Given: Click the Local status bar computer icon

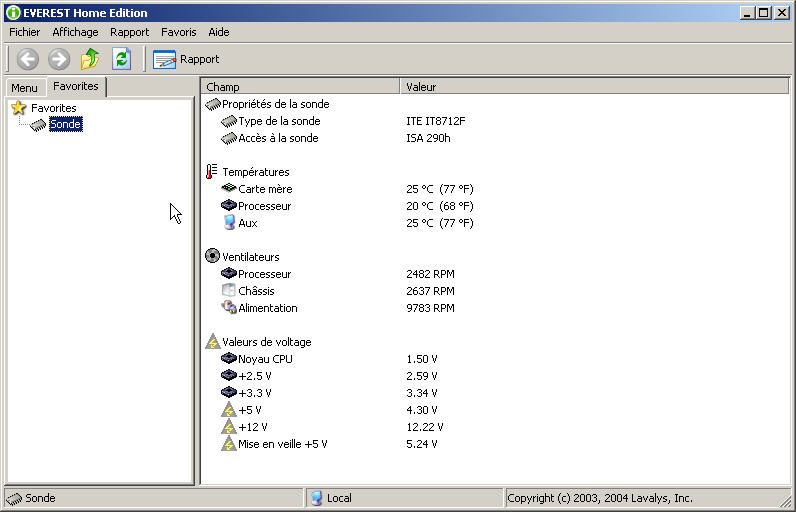Looking at the screenshot, I should (317, 498).
